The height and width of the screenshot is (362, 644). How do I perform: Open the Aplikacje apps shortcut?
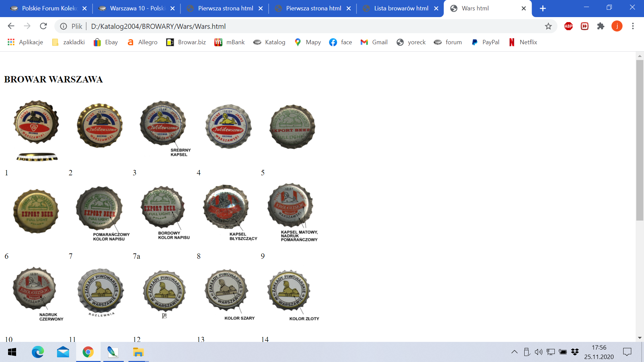25,42
